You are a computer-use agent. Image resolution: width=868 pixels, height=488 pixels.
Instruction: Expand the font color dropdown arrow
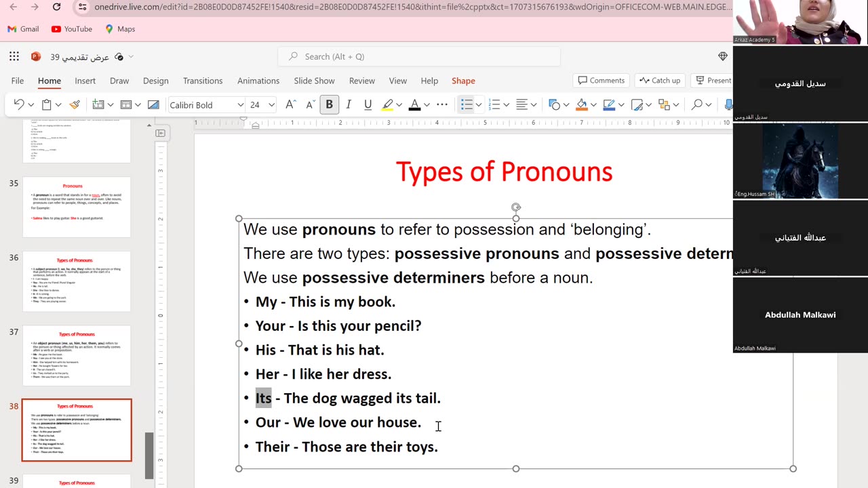427,105
